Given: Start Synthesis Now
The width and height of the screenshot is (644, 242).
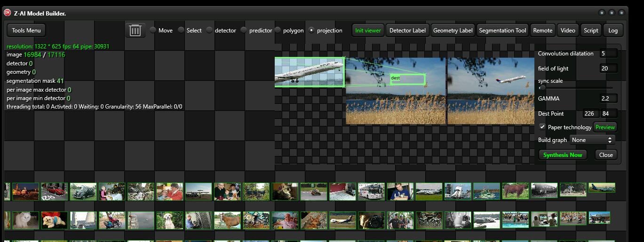Looking at the screenshot, I should [x=563, y=155].
